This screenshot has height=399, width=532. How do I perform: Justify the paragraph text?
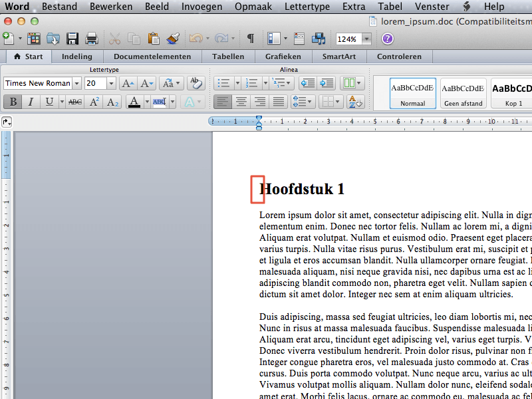(278, 102)
